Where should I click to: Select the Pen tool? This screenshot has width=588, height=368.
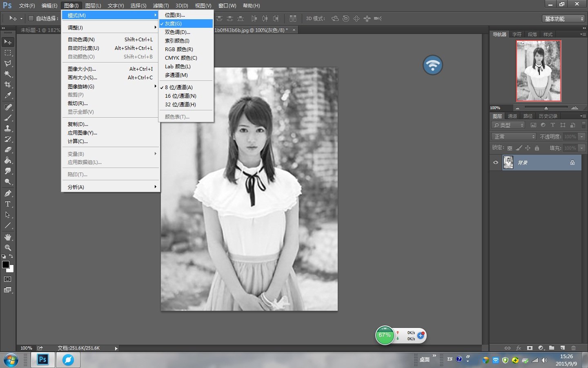point(8,193)
